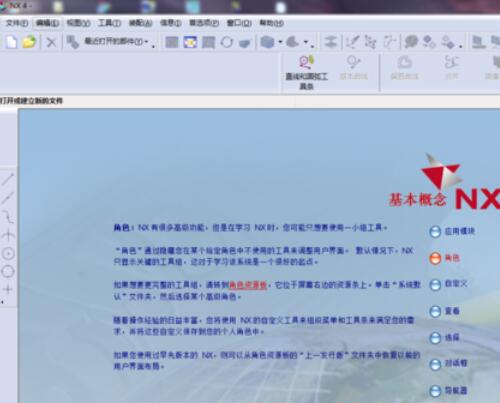Open the 首选项(P) menu
Viewport: 500px width, 403px height.
pos(204,23)
